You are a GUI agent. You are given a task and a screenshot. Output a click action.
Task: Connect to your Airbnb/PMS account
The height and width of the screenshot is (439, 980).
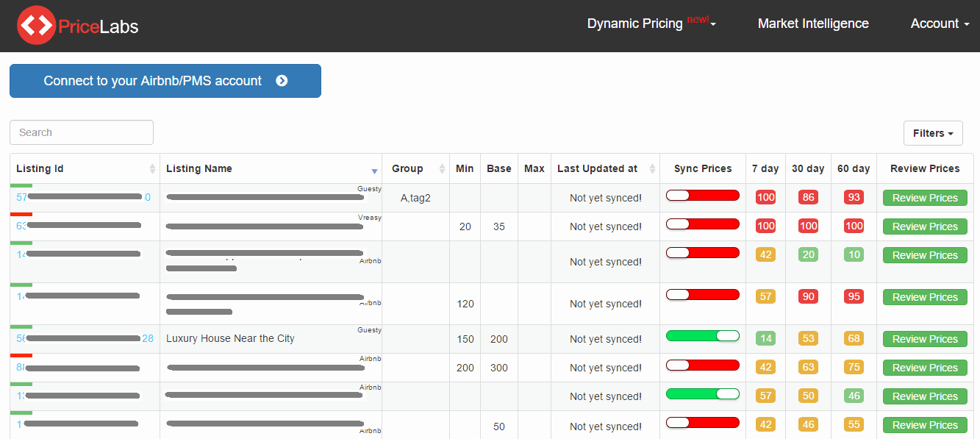pos(165,81)
